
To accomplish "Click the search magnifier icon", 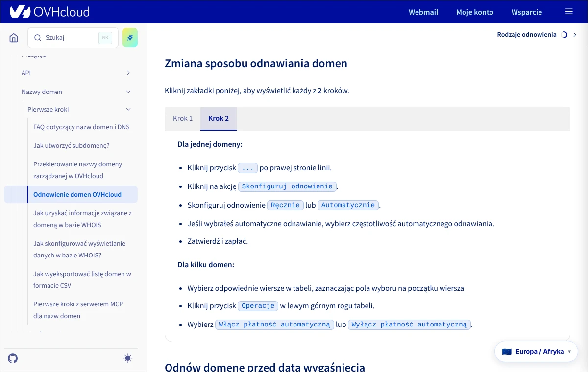I will click(x=38, y=38).
